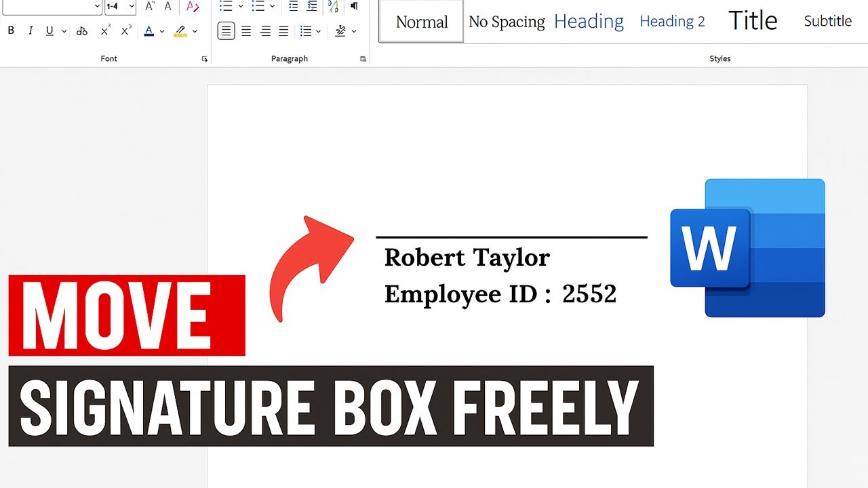Apply the No Spacing style
This screenshot has width=868, height=488.
click(507, 22)
